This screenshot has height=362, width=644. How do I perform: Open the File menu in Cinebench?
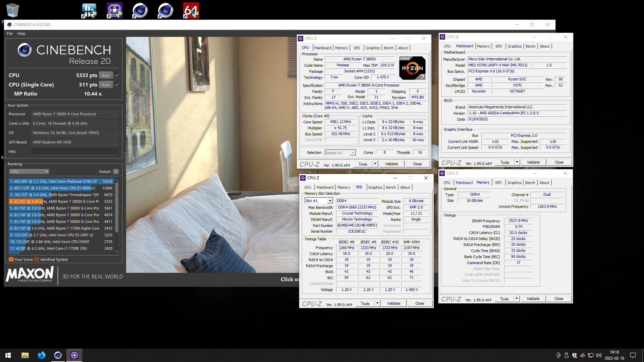(x=10, y=34)
